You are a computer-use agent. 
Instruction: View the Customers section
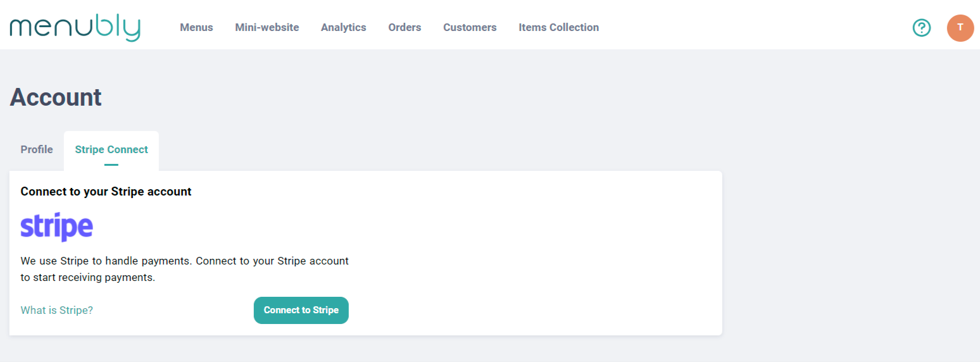(470, 28)
